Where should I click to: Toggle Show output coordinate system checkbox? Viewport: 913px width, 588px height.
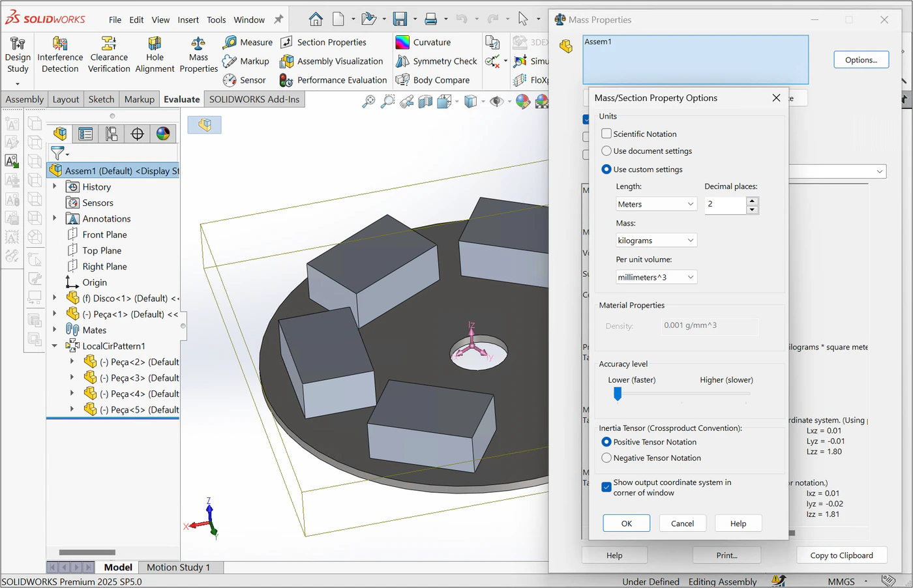(606, 487)
